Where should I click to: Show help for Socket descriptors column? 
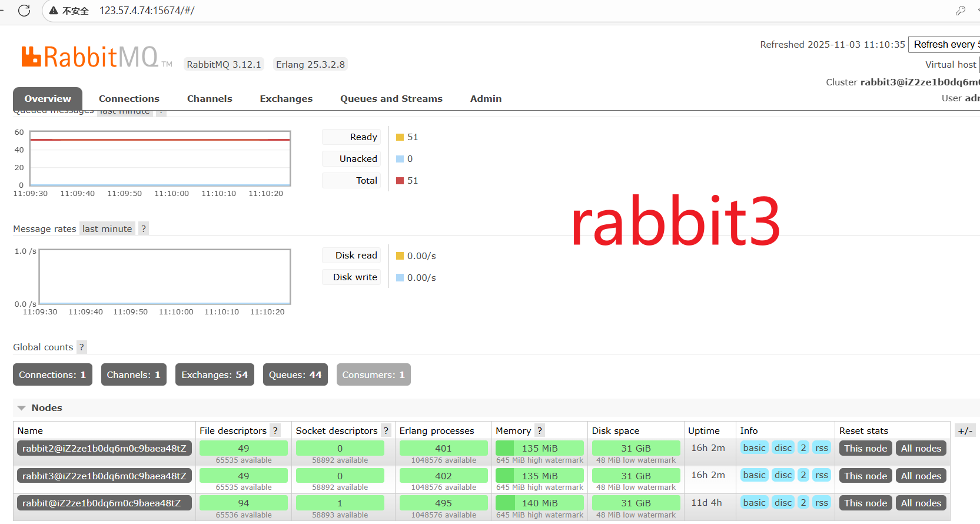click(x=386, y=430)
